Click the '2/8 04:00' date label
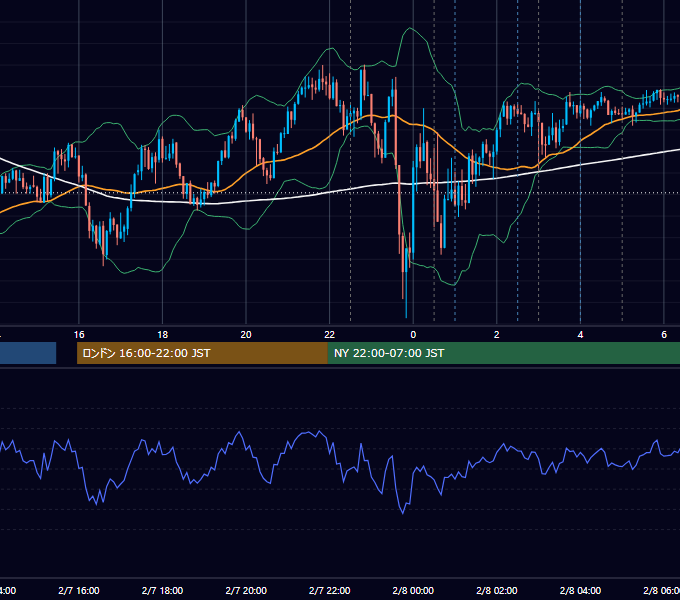This screenshot has height=600, width=680. click(x=580, y=590)
